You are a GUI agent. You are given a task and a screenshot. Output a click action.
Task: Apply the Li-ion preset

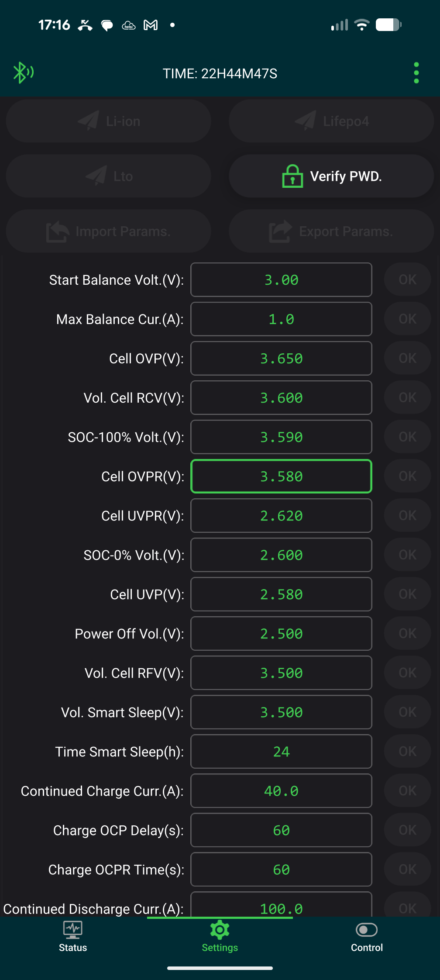pyautogui.click(x=109, y=121)
